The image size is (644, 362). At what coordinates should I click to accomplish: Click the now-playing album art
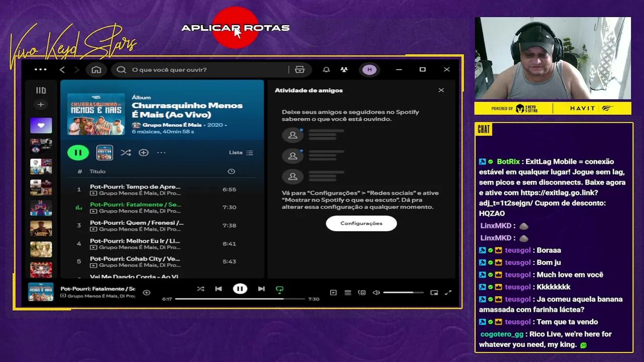coord(41,292)
